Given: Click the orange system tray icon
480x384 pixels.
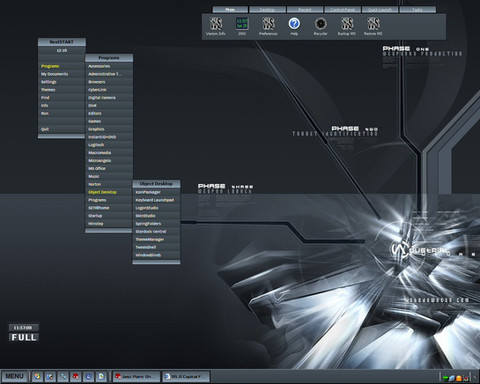Looking at the screenshot, I should 459,378.
